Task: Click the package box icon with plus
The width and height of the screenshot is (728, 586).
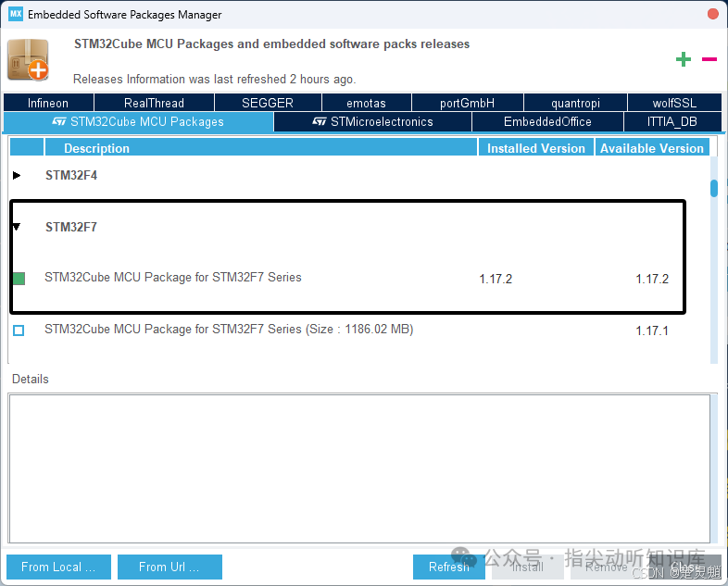Action: 29,60
